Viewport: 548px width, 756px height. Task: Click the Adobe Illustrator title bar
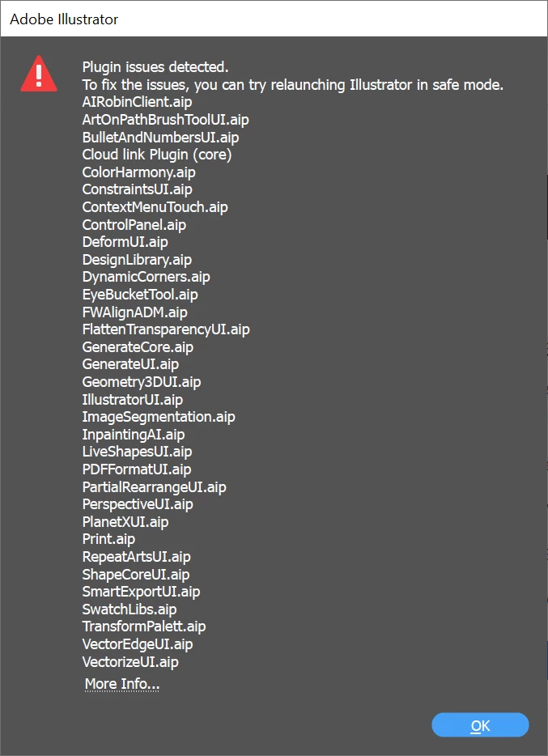coord(274,19)
